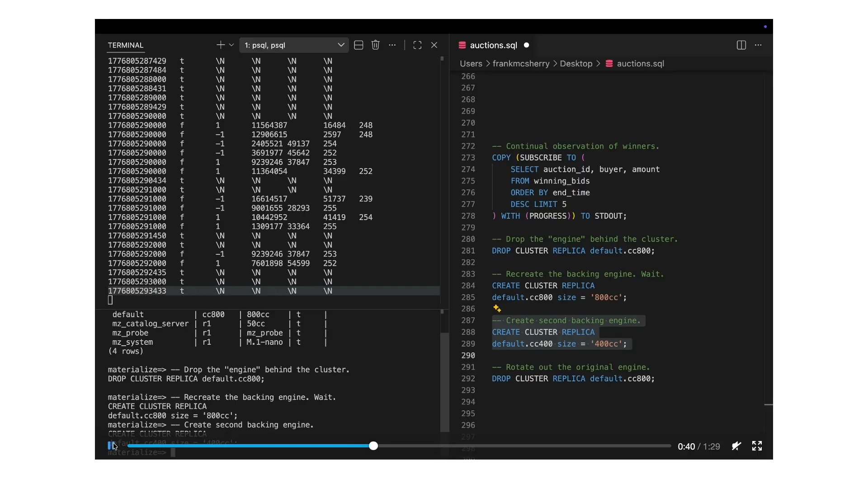Screen dimensions: 868x488
Task: Select the TERMINAL panel tab
Action: pyautogui.click(x=125, y=45)
